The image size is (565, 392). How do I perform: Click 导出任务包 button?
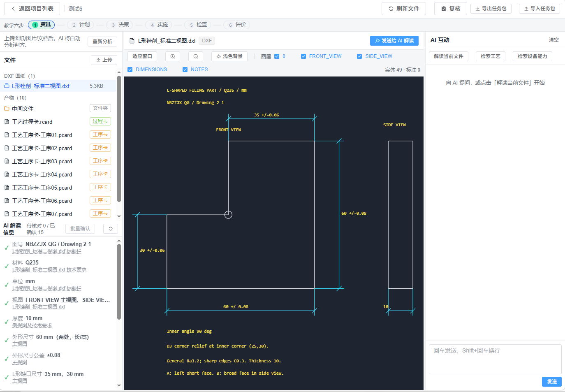[x=491, y=9]
